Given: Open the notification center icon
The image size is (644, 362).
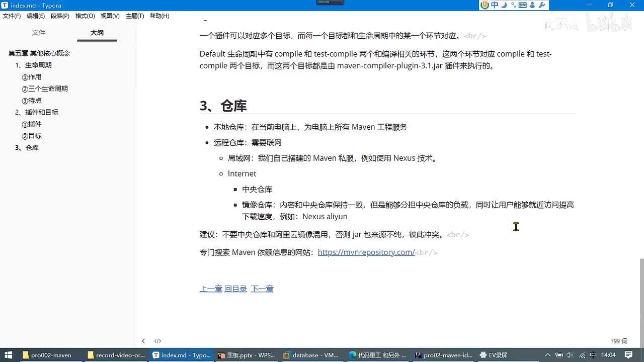Looking at the screenshot, I should 628,355.
